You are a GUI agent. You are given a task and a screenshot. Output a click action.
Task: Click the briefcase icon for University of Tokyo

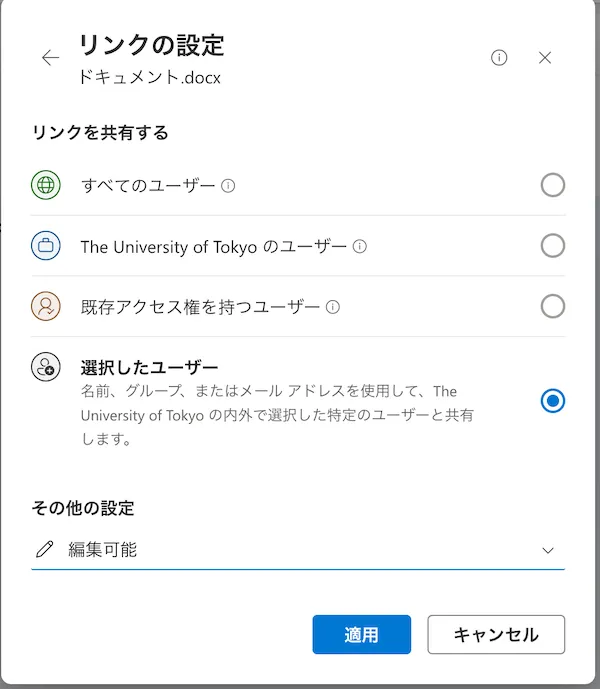point(46,246)
